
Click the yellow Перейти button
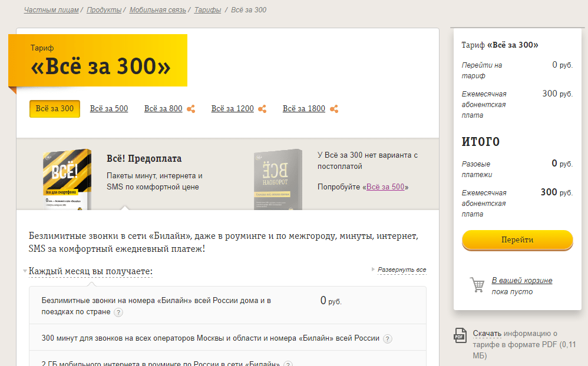point(517,239)
